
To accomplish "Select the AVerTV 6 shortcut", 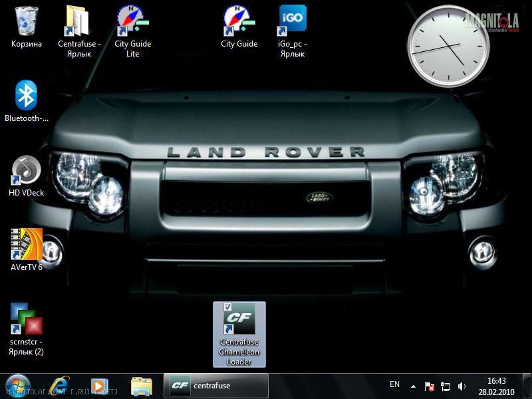I will pyautogui.click(x=27, y=250).
